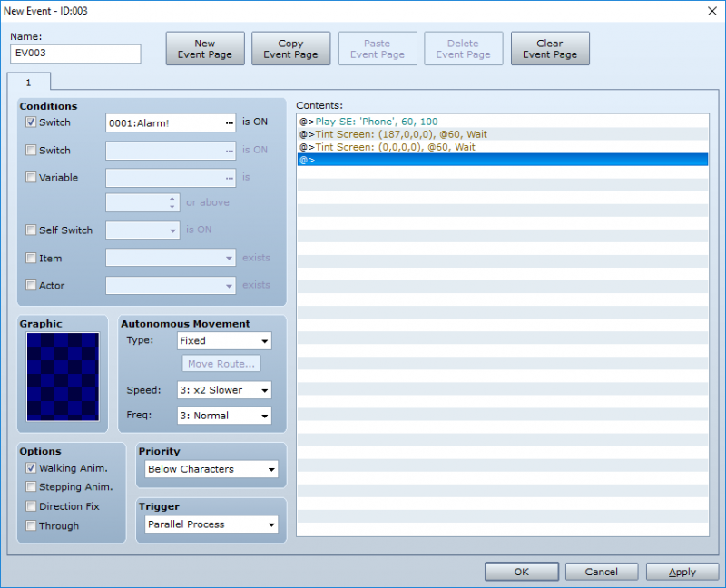The height and width of the screenshot is (588, 726).
Task: Select the Play SE: 'Phone' command line
Action: click(x=503, y=122)
